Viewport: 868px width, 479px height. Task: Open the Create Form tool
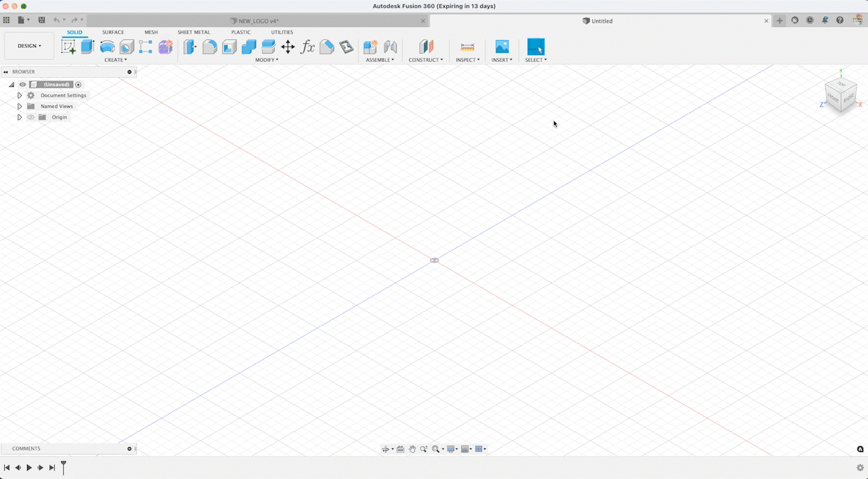pyautogui.click(x=165, y=47)
